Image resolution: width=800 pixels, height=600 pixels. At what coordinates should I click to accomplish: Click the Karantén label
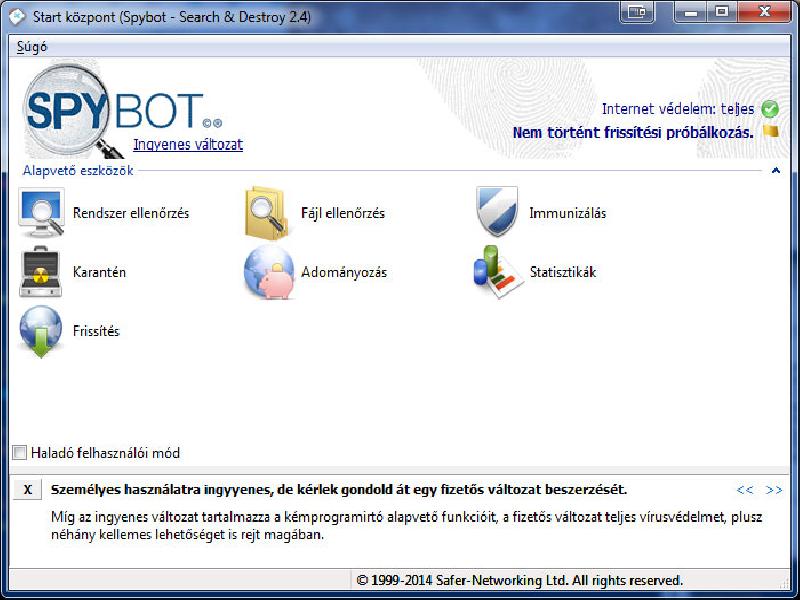point(99,272)
